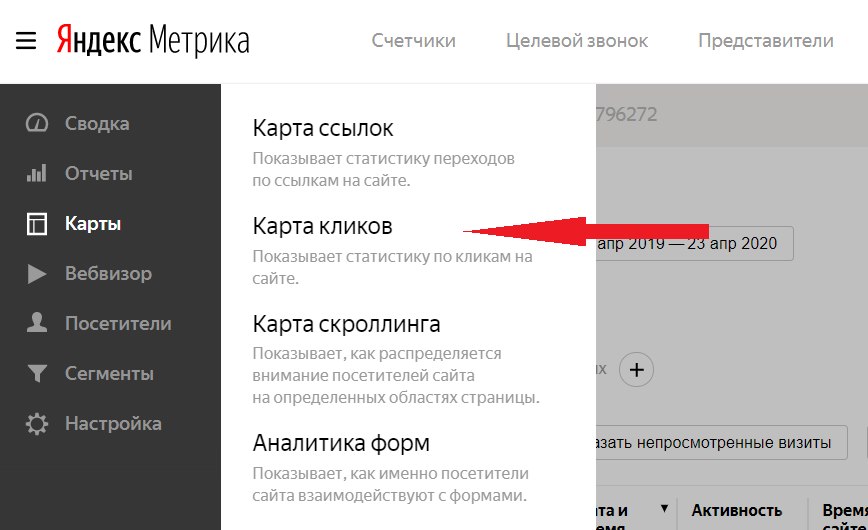Open Карта скроллинга
Image resolution: width=868 pixels, height=530 pixels.
click(346, 325)
